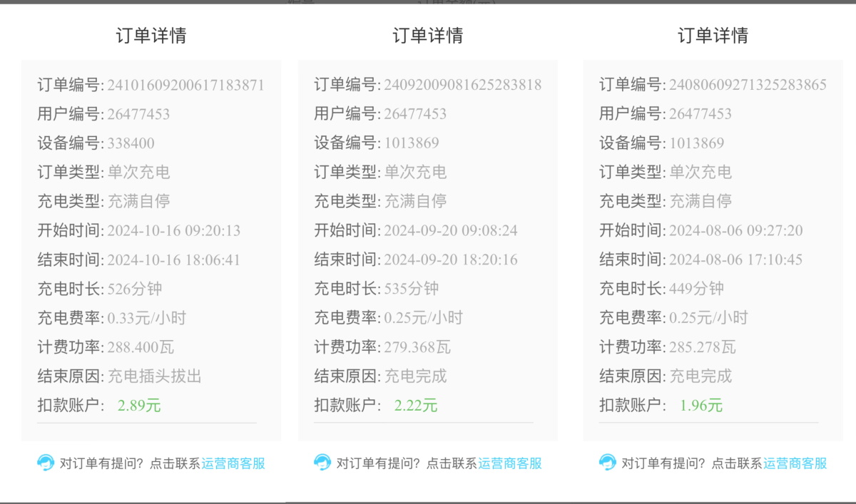Click the customer service headset icon under the 2.89元 order
The image size is (856, 504).
tap(46, 463)
